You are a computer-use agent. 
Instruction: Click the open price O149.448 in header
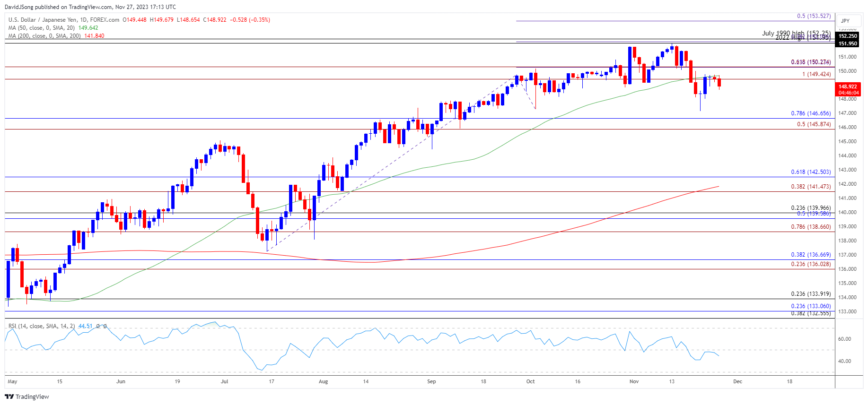pos(135,20)
